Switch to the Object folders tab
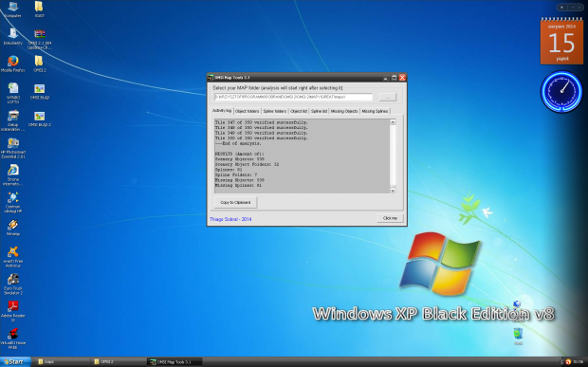The height and width of the screenshot is (367, 588). coord(248,111)
